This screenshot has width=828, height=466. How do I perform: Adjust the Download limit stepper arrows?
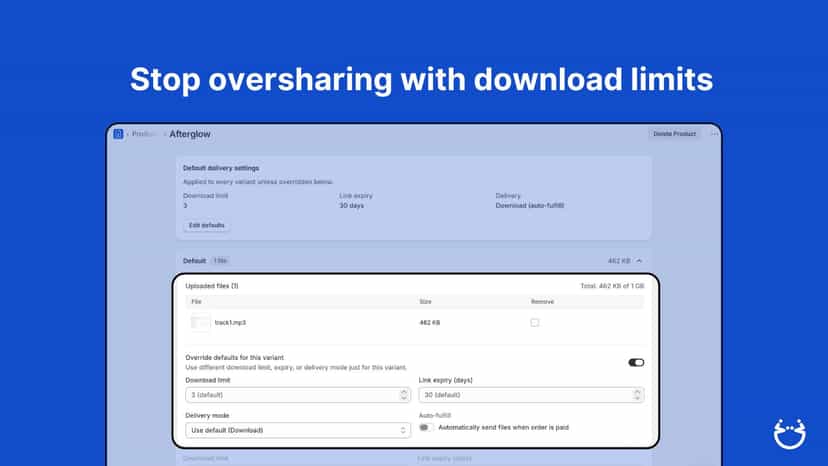click(x=404, y=395)
